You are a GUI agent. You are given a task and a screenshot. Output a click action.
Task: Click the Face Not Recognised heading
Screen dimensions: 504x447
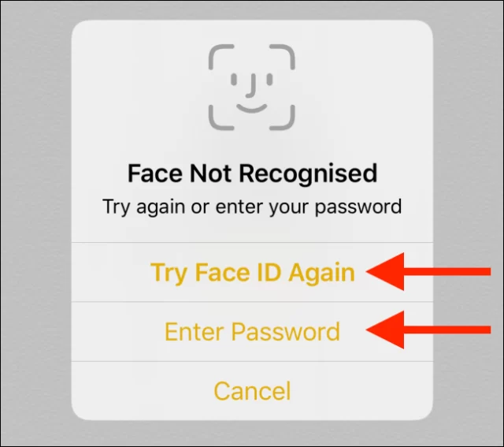coord(252,173)
